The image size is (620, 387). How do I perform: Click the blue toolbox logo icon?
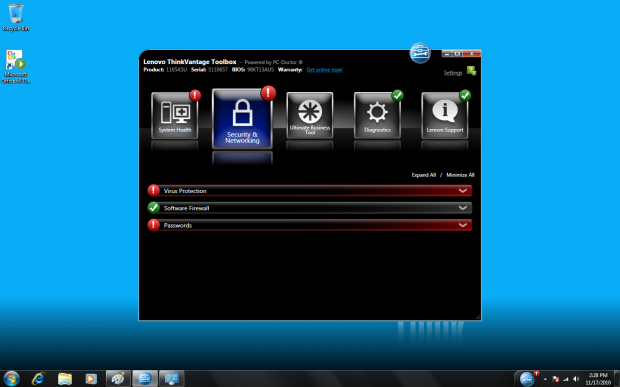420,53
